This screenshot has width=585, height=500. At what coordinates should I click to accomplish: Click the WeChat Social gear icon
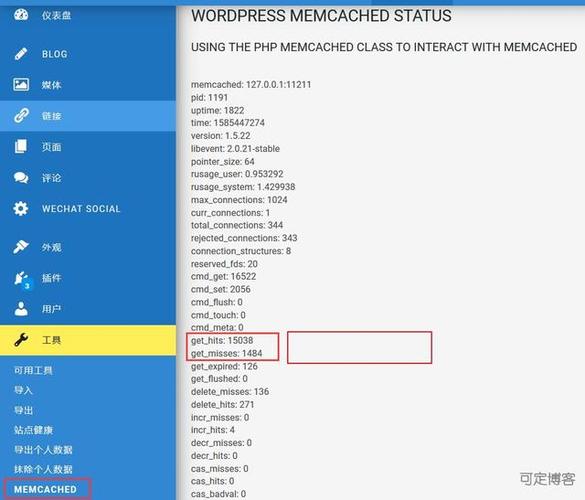(x=21, y=208)
